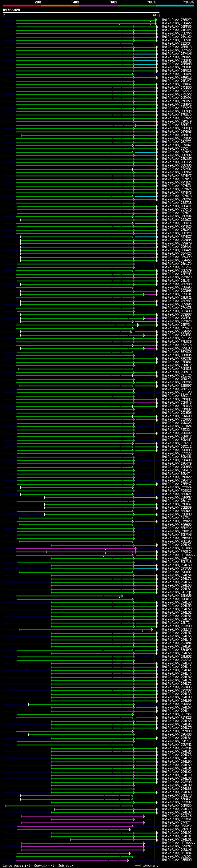Screen dimensions: 197x868
Task: Click the green ~80% identity legend segment
Action: pos(136,6)
